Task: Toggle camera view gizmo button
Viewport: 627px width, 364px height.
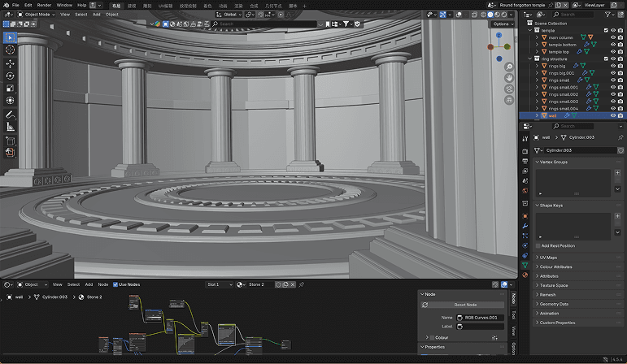Action: pyautogui.click(x=508, y=89)
